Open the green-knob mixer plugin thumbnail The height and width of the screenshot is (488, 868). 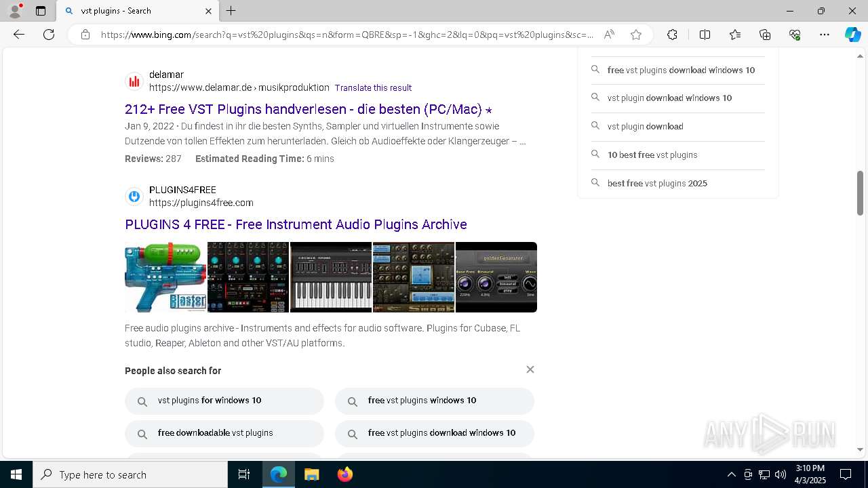248,277
